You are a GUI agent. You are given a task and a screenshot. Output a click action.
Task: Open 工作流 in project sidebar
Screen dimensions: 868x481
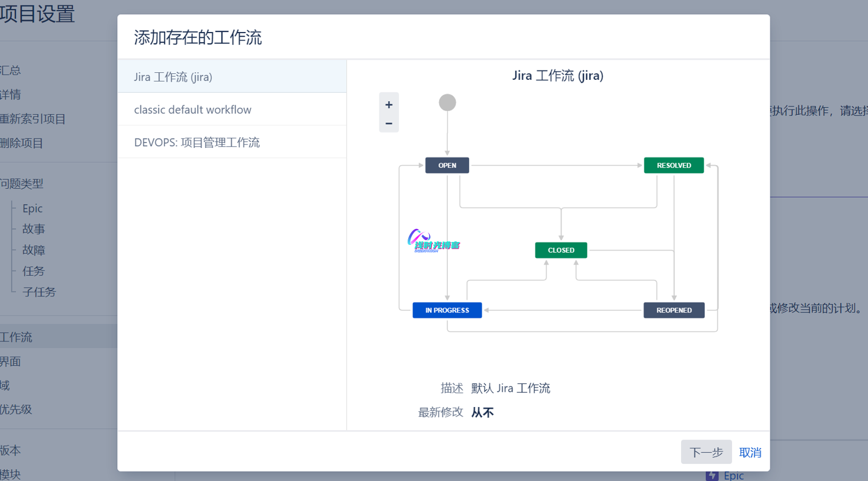[x=17, y=337]
